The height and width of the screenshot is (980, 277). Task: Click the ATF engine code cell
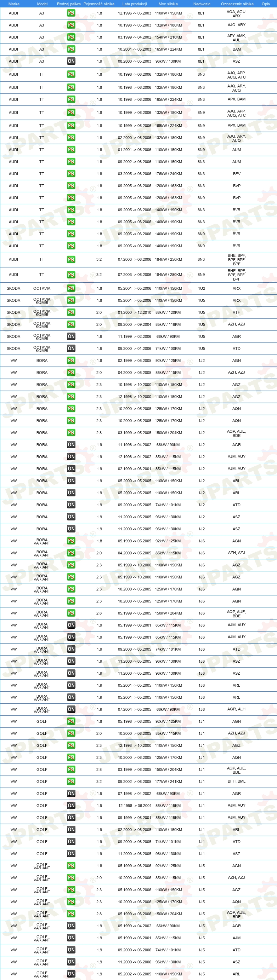pyautogui.click(x=237, y=312)
